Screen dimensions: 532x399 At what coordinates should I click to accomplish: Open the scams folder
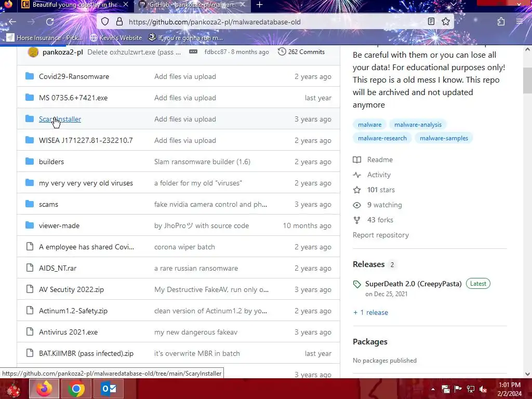tap(48, 205)
